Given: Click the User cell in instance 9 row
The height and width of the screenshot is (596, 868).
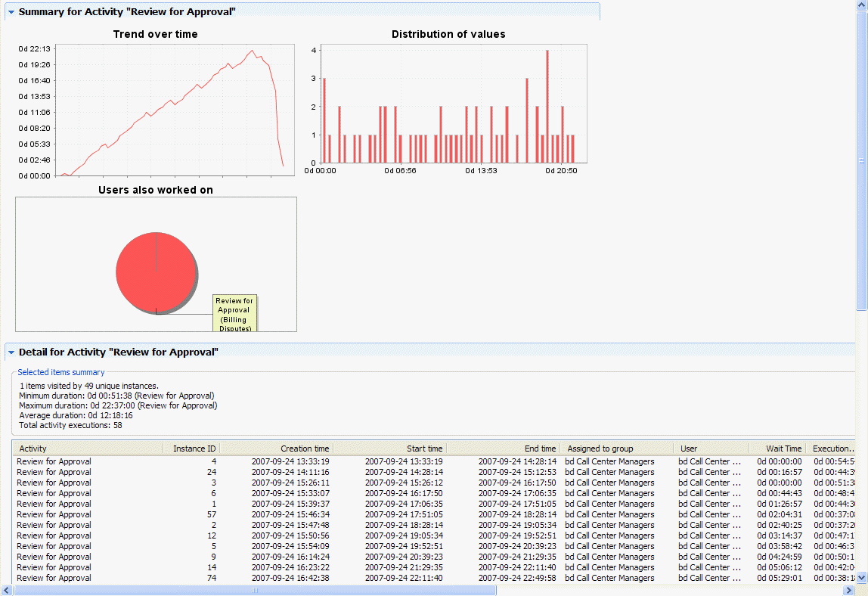Looking at the screenshot, I should pos(710,557).
